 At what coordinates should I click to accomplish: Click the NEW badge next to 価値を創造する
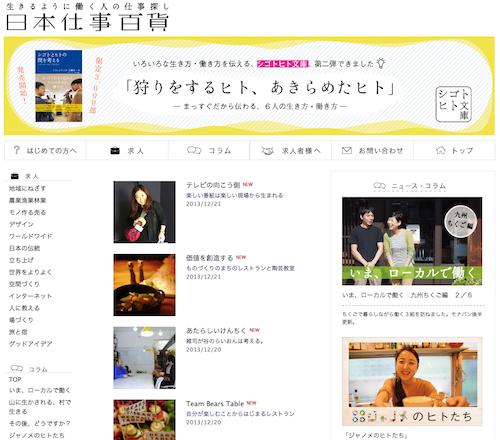pyautogui.click(x=241, y=257)
